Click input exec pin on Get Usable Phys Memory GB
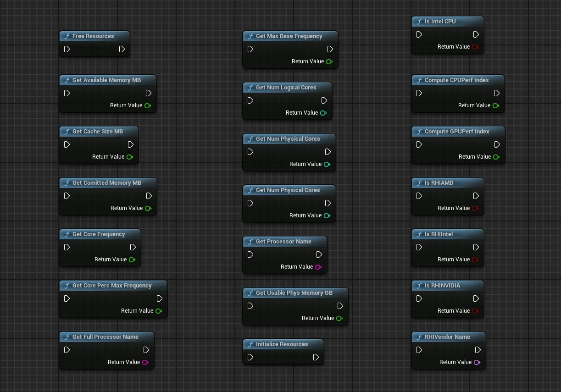561x392 pixels. [x=250, y=306]
